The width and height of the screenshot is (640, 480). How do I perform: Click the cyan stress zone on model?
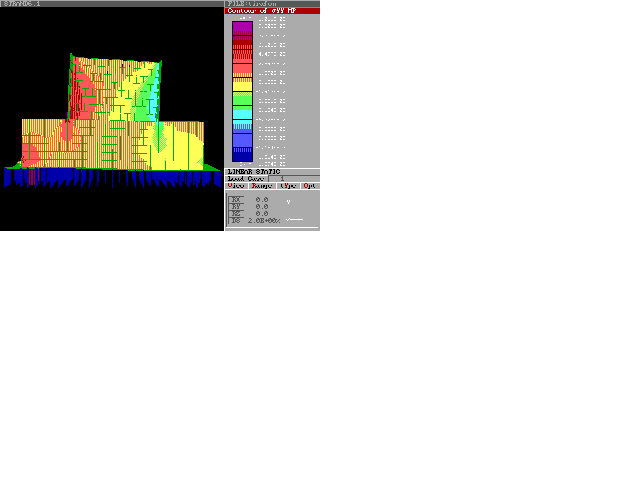(x=148, y=100)
